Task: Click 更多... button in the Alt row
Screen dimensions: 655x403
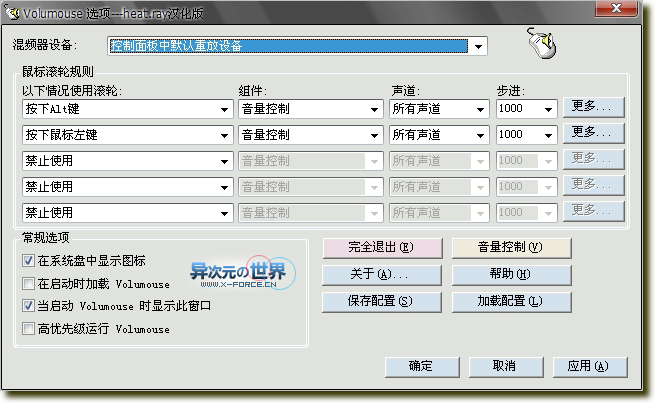Action: [x=594, y=107]
